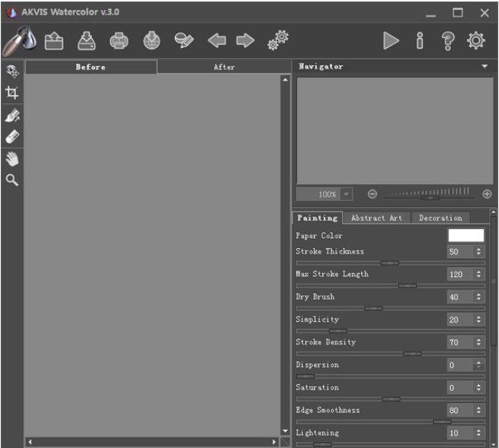
Task: Select the Eraser tool in the sidebar
Action: 12,137
